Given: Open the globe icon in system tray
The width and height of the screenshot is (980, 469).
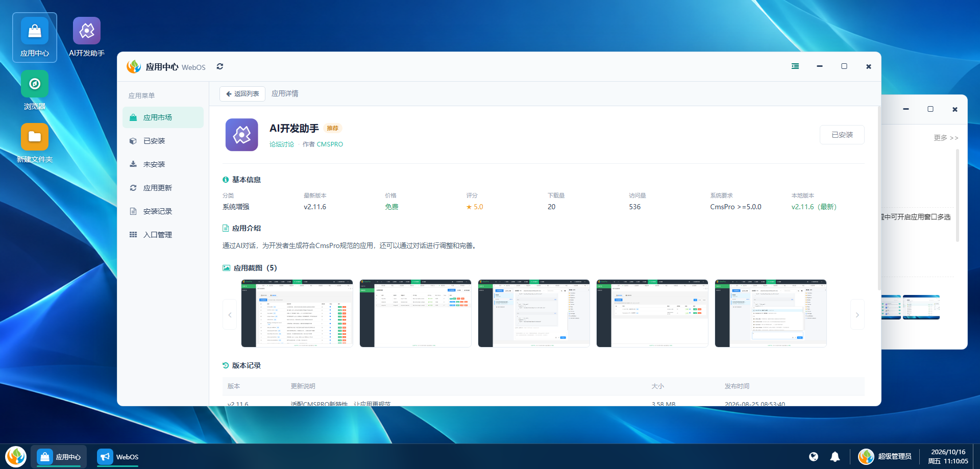Looking at the screenshot, I should tap(814, 457).
